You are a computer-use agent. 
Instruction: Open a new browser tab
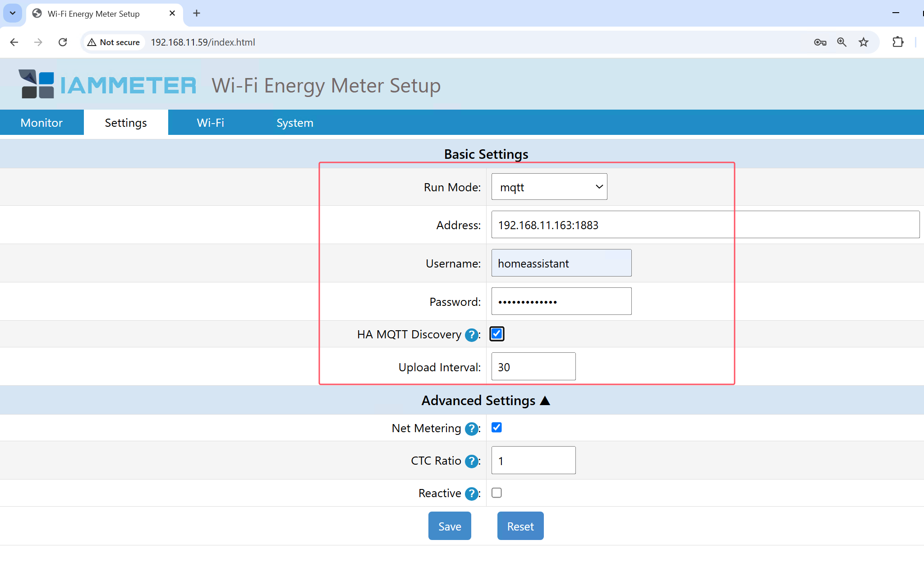[x=197, y=14]
